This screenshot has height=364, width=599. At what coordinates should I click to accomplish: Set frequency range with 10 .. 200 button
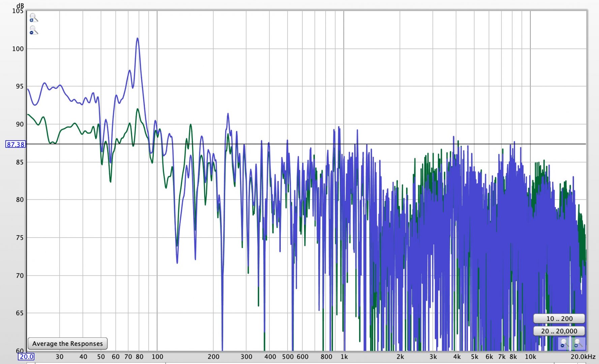(559, 318)
